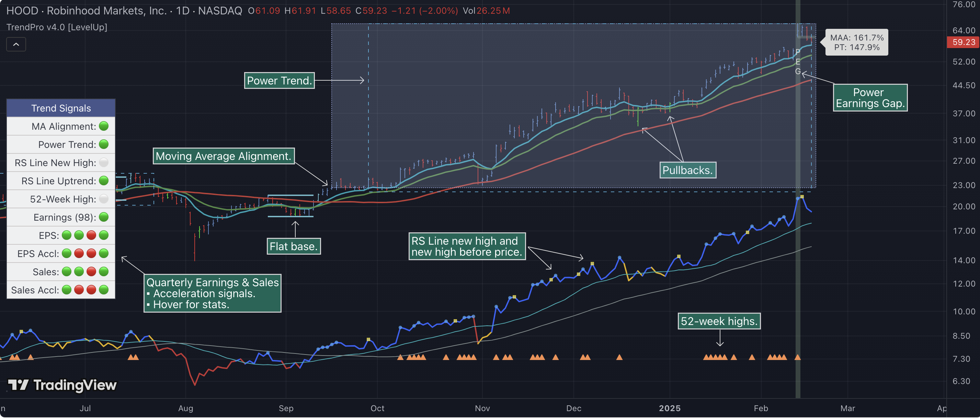Click the current price tag 59.23
The width and height of the screenshot is (980, 418).
click(x=963, y=42)
